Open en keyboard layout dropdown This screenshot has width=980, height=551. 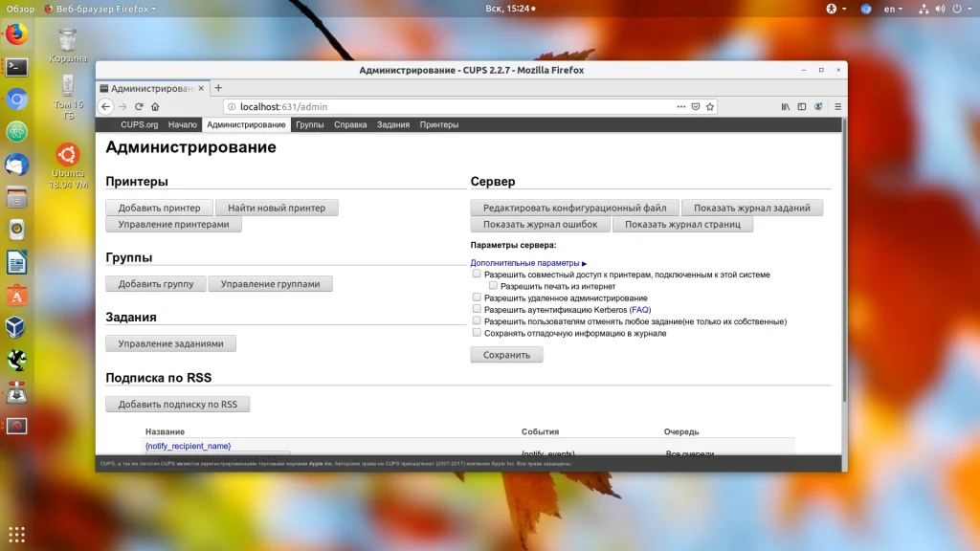(x=893, y=9)
